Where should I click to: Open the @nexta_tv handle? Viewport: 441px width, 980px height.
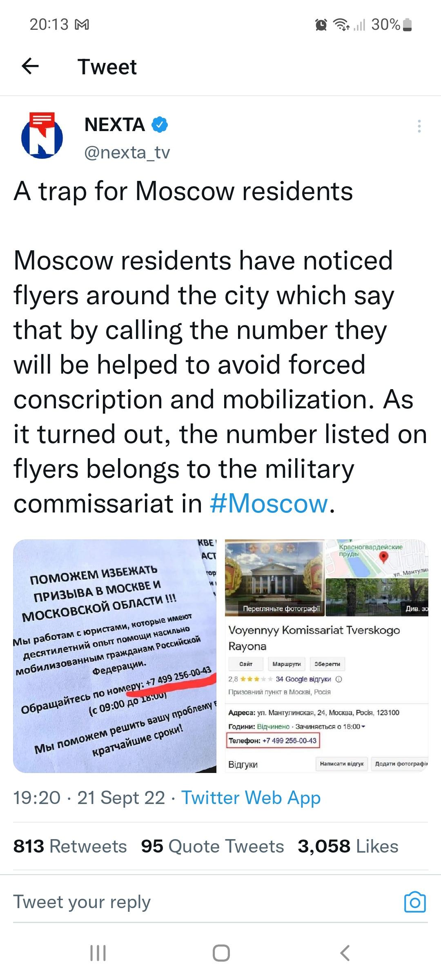click(x=127, y=152)
